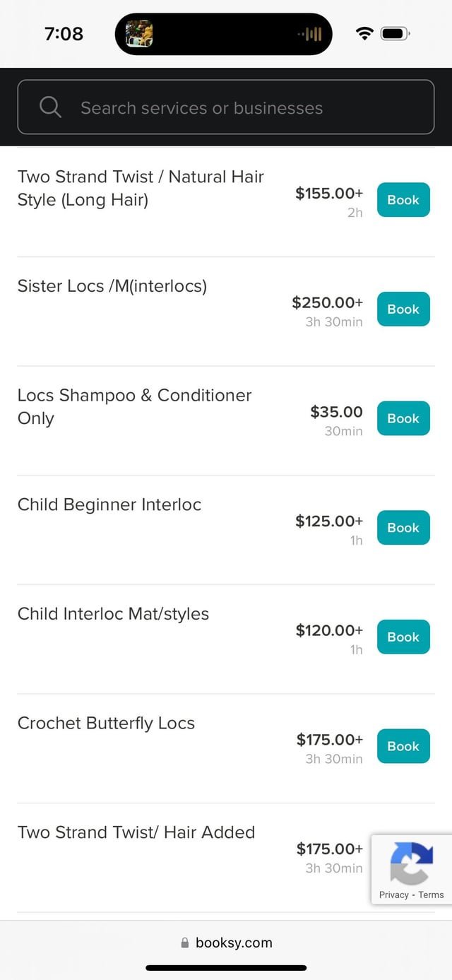The height and width of the screenshot is (980, 452).
Task: Book Two Strand Twist Natural Hair Style
Action: pyautogui.click(x=403, y=200)
